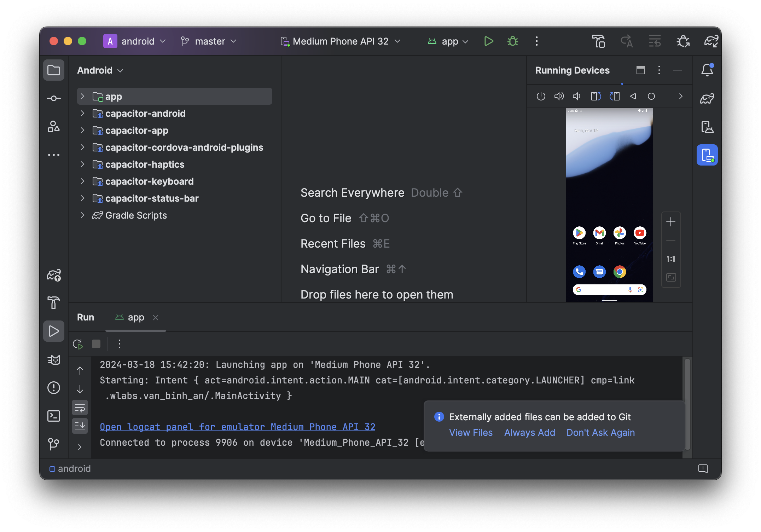Click the Debug app bug icon
This screenshot has height=532, width=761.
(512, 41)
